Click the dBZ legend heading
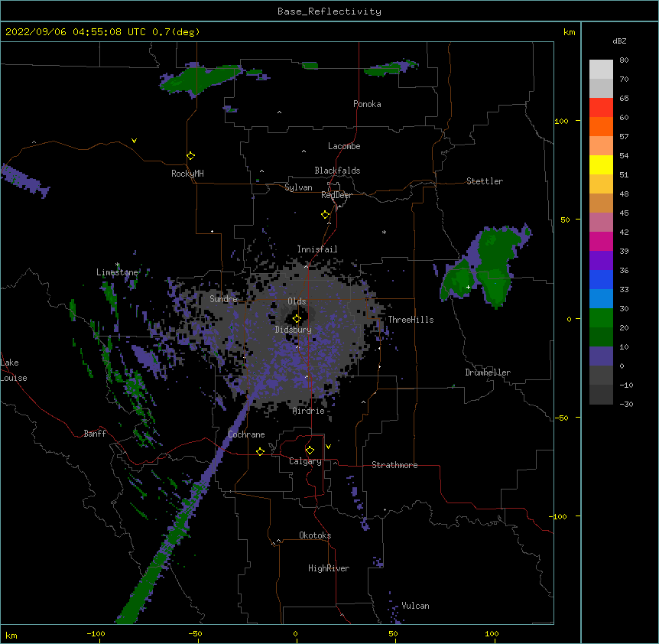 coord(619,41)
